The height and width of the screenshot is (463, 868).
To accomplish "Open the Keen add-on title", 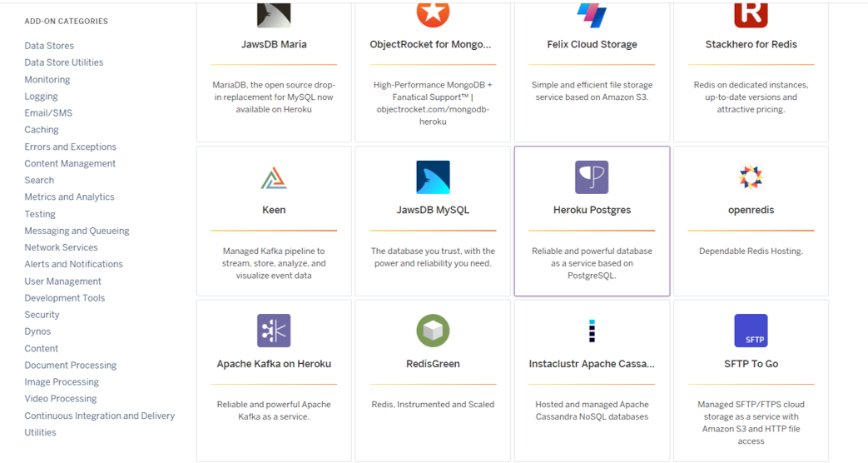I will [274, 210].
